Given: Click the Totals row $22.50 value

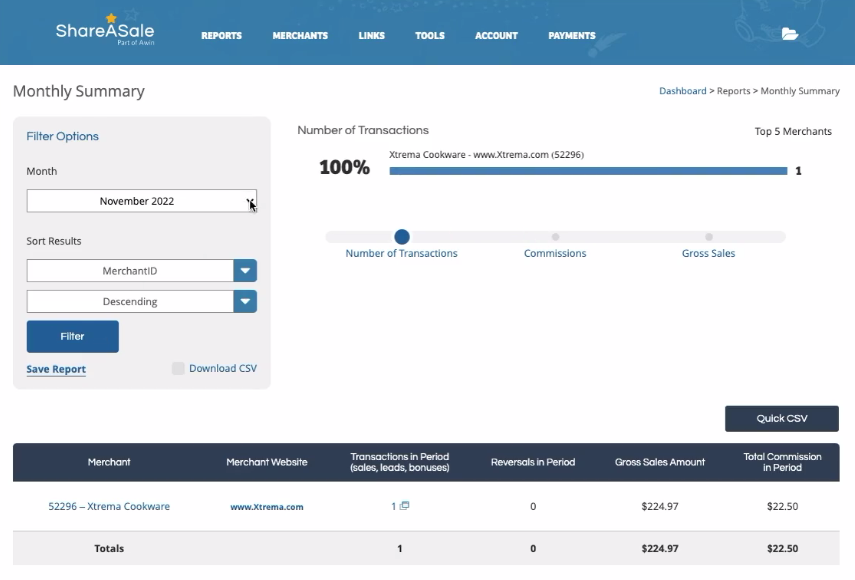Looking at the screenshot, I should point(782,548).
